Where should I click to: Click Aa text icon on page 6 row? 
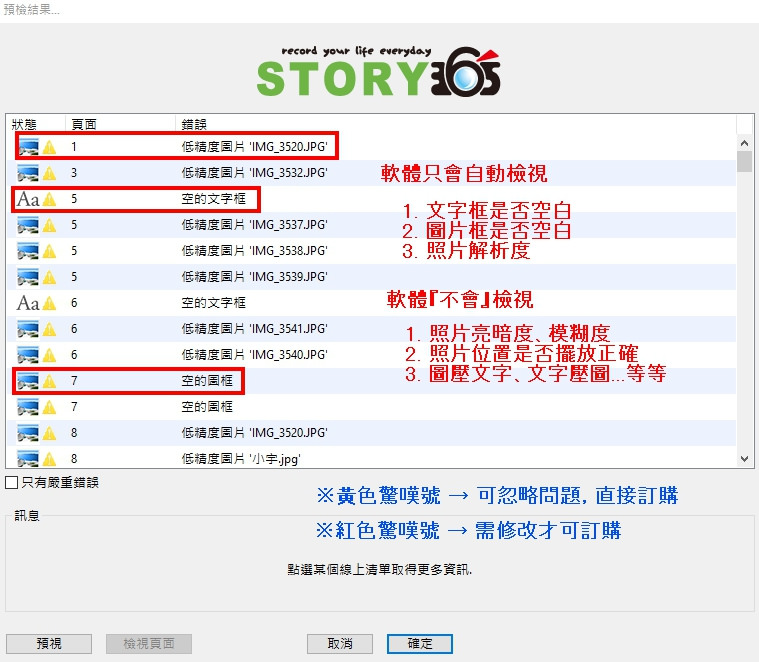pyautogui.click(x=28, y=302)
